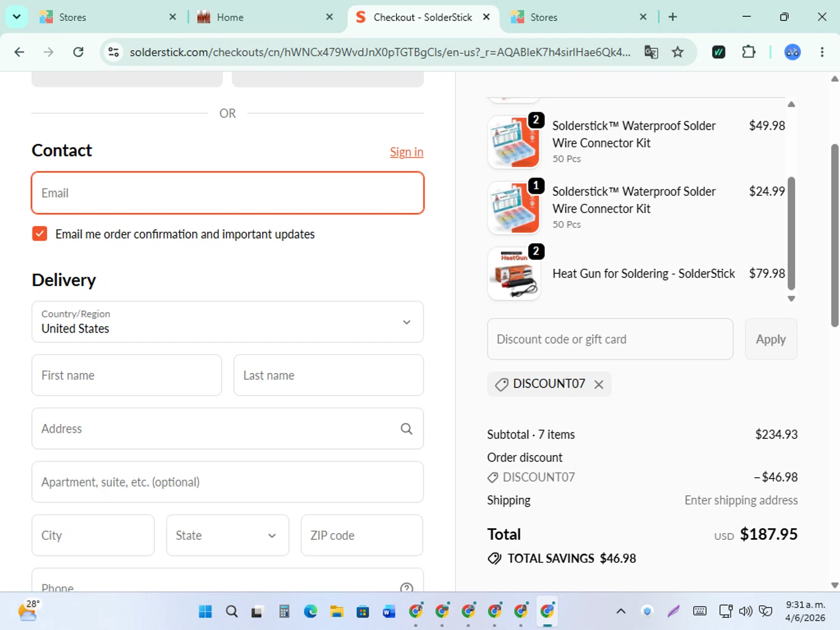Open the Country/Region dropdown

227,322
